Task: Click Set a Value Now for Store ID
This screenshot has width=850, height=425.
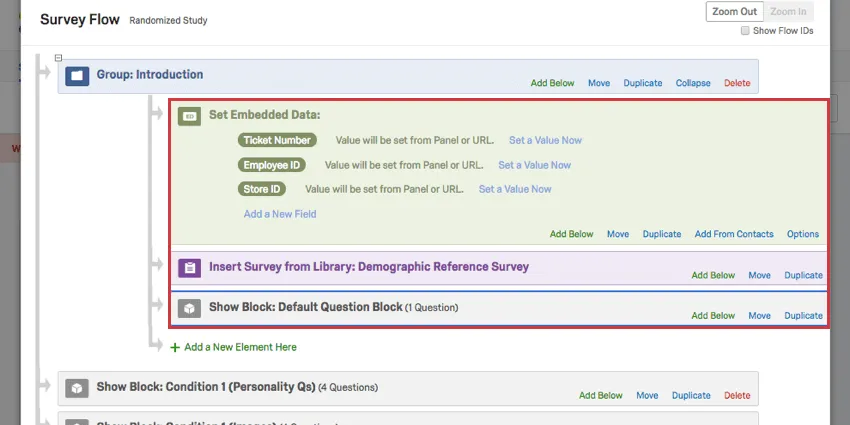Action: 515,189
